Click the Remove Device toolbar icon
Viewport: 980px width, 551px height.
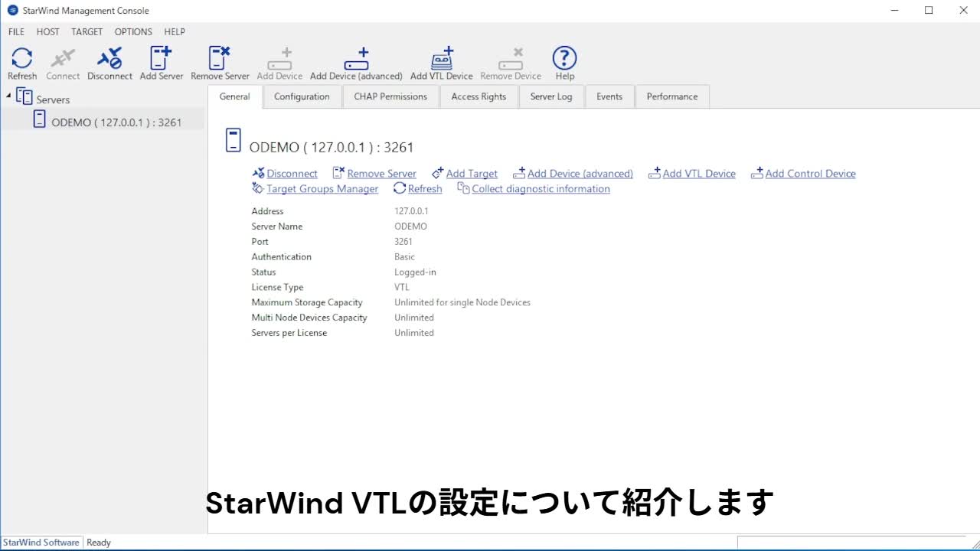tap(511, 58)
